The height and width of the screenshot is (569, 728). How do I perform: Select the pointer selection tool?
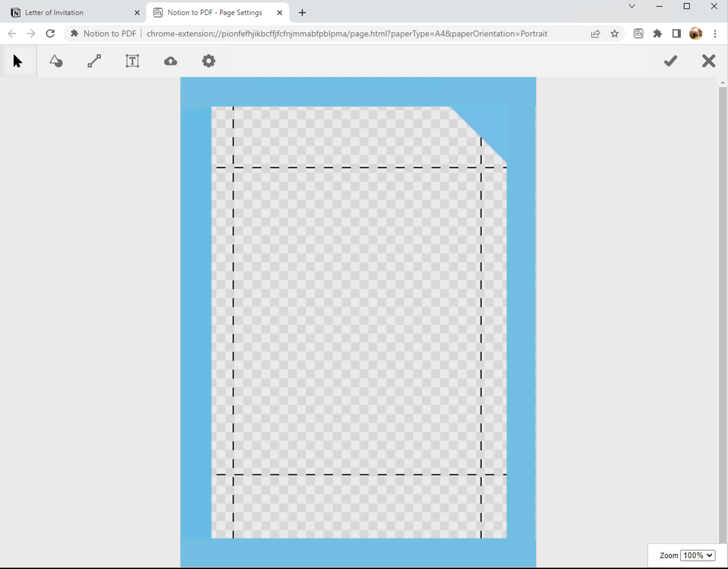coord(18,60)
